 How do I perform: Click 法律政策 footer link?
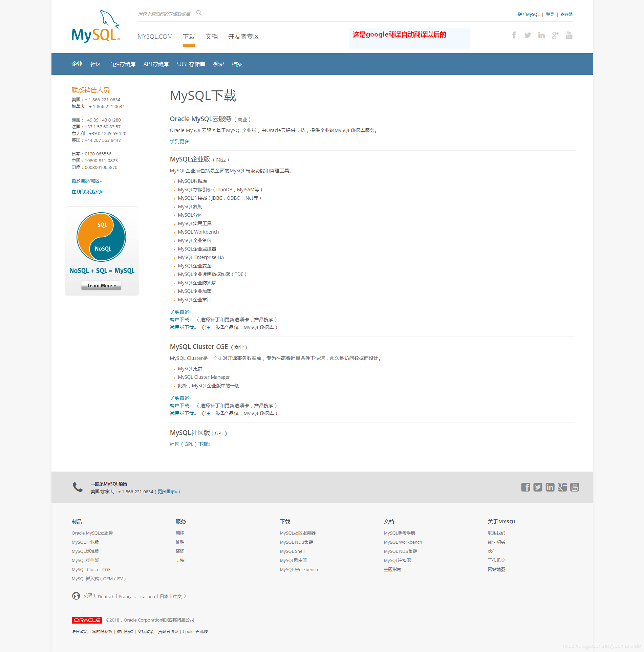80,631
